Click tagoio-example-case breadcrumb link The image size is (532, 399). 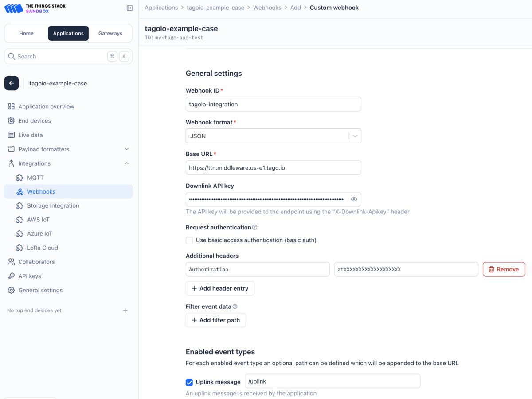215,8
